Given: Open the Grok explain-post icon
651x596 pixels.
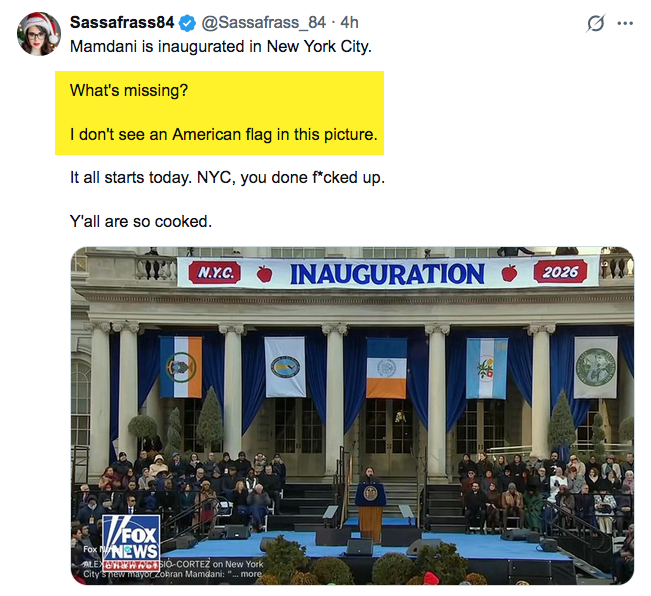Looking at the screenshot, I should point(595,24).
